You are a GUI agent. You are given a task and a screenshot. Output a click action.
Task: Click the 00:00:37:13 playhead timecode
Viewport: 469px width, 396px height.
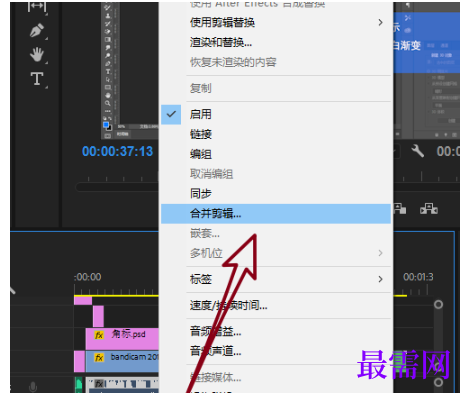pos(117,151)
